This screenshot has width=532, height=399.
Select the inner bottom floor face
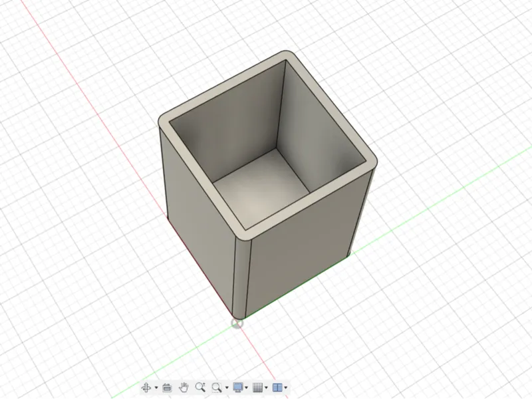[261, 190]
